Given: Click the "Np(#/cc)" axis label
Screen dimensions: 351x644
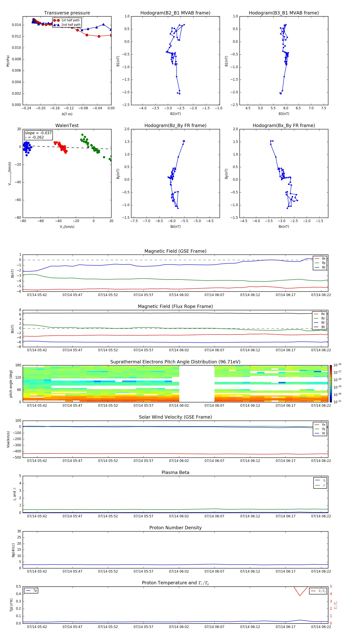Looking at the screenshot, I should coord(13,550).
